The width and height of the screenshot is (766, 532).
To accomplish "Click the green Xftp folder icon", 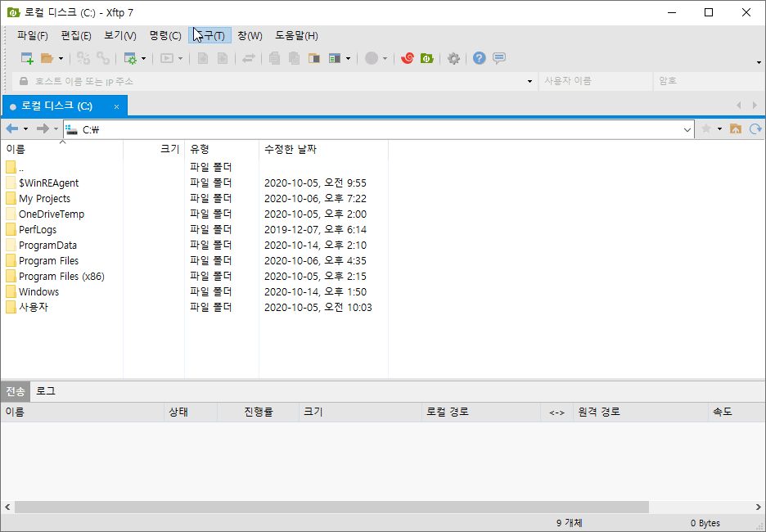I will [427, 59].
